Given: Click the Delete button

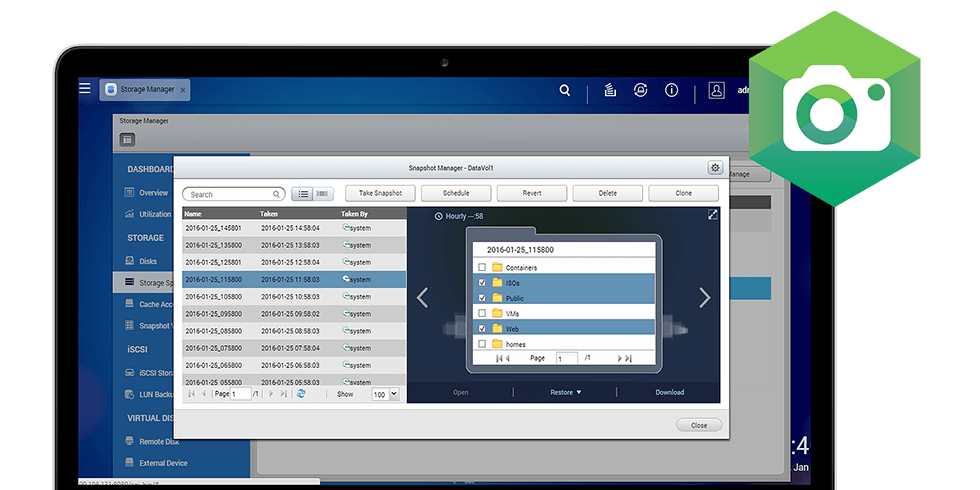Looking at the screenshot, I should 608,193.
